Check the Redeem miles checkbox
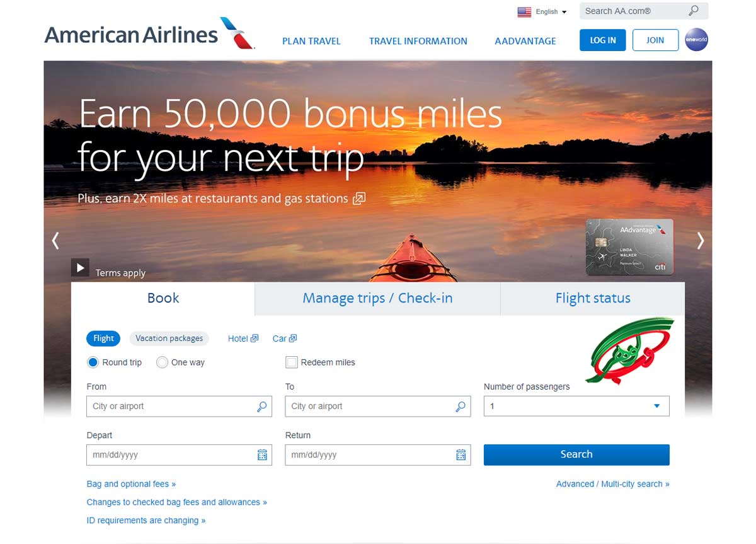This screenshot has height=544, width=756. tap(292, 362)
